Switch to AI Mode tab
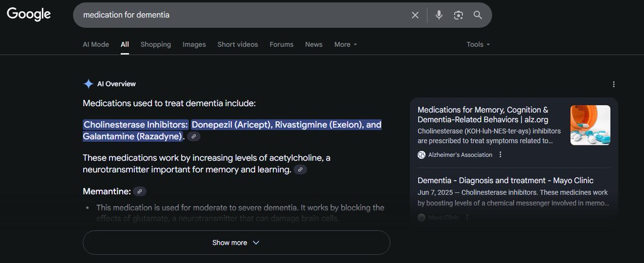 [96, 45]
